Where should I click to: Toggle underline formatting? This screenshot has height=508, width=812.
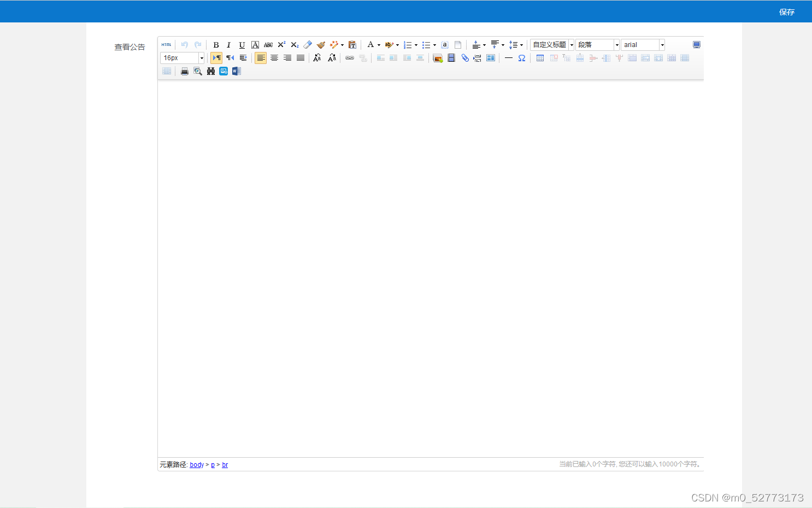242,45
